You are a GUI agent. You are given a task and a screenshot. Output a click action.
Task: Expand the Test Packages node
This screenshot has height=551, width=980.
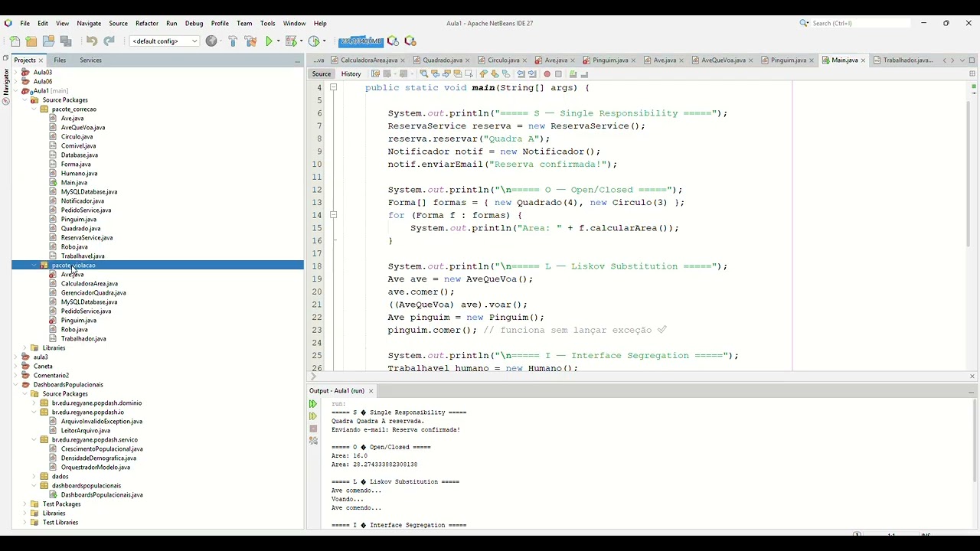point(25,504)
